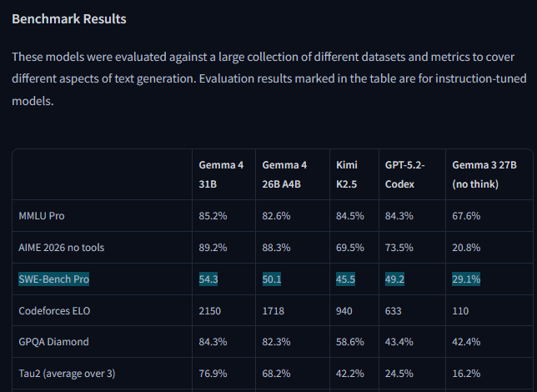Click the highlighted 54.3 SWE-Bench value
Screen dimensions: 537x392
click(x=208, y=279)
